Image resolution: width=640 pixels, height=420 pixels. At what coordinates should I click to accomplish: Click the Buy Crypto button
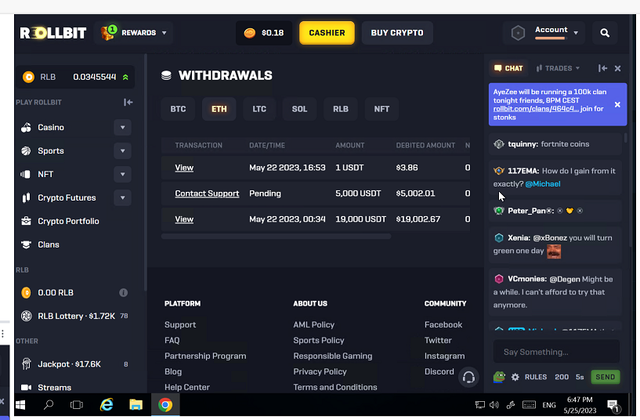[397, 33]
